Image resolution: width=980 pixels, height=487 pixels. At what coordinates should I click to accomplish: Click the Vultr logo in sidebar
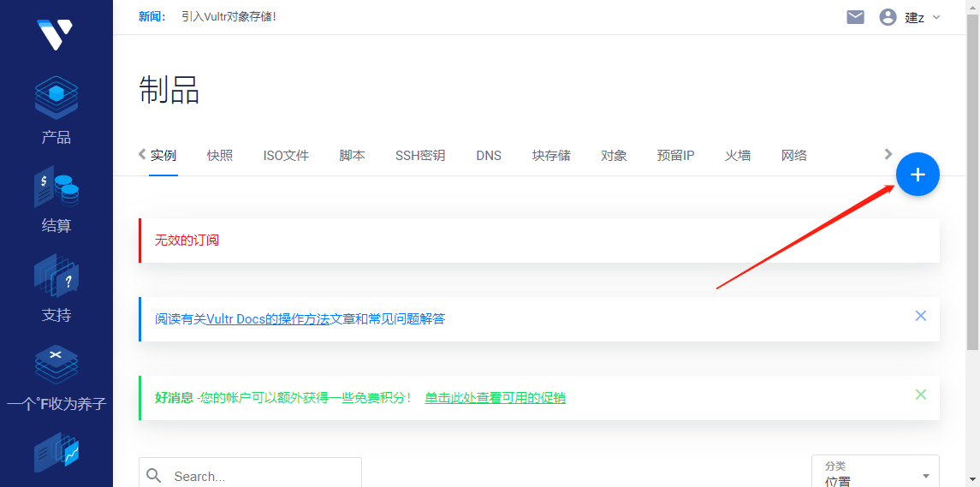[55, 34]
